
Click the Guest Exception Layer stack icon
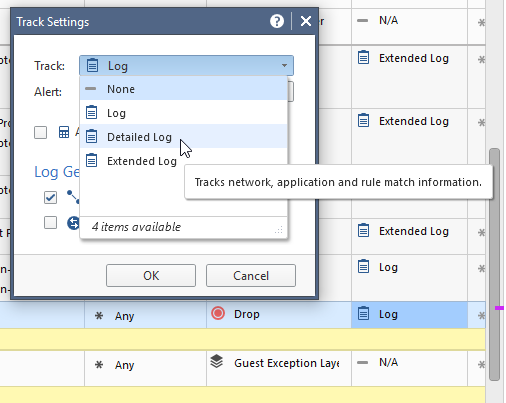click(217, 361)
